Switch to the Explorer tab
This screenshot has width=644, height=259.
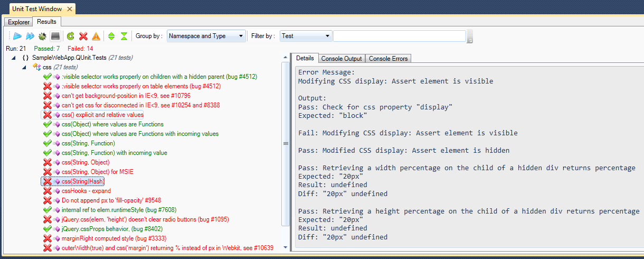pos(18,22)
